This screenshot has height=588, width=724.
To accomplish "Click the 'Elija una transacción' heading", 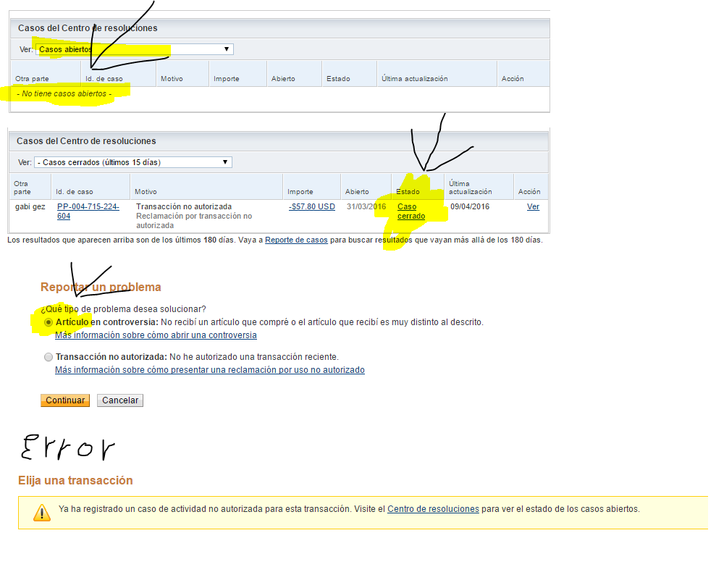I will [75, 480].
